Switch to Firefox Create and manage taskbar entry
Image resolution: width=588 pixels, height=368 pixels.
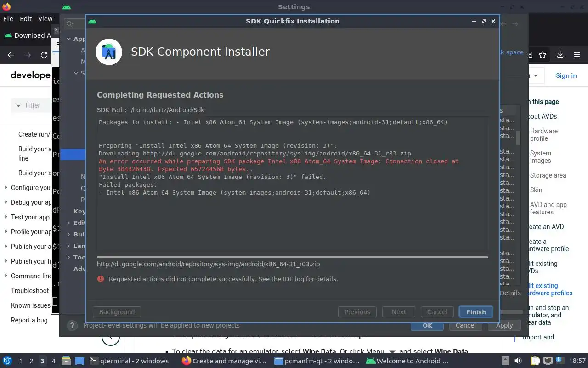[x=225, y=361]
